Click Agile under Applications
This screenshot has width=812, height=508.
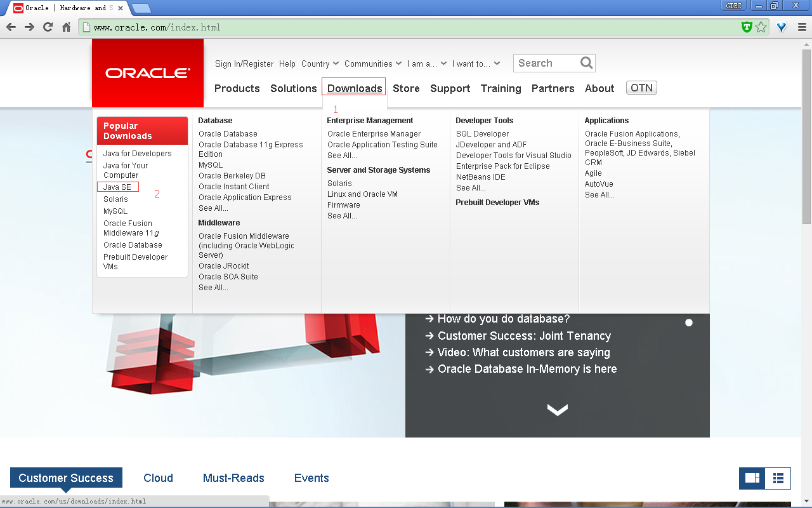pos(593,173)
